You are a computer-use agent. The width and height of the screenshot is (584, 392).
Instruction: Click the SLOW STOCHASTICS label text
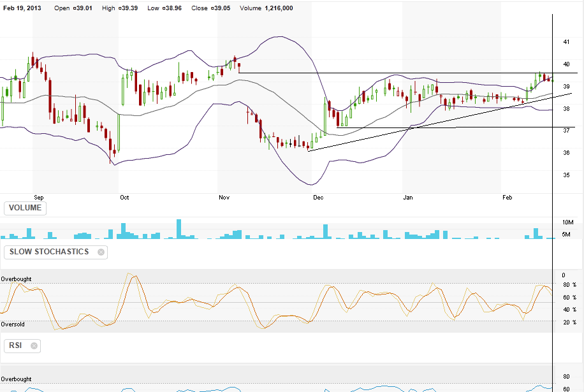point(49,252)
